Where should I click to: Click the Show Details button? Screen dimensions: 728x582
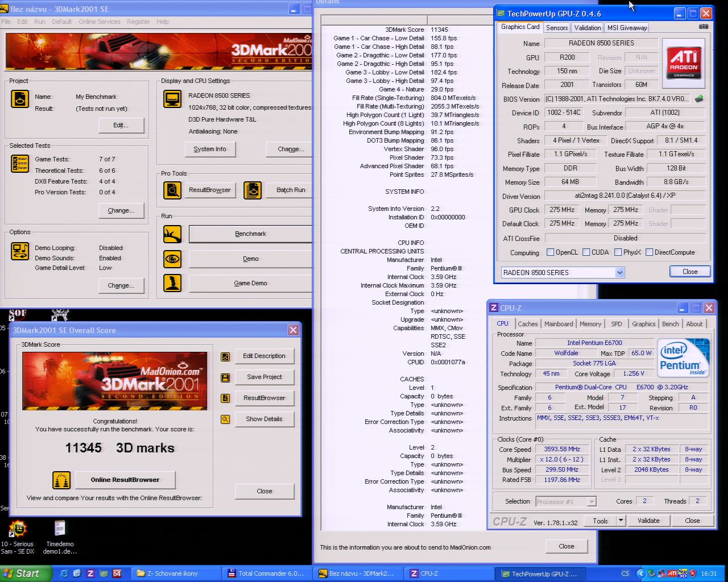tap(264, 419)
